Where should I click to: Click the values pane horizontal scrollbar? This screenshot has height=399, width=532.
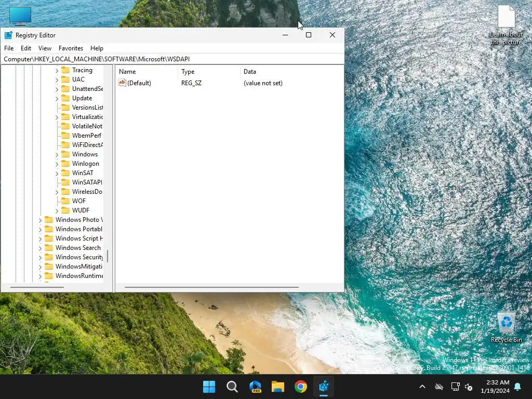[211, 287]
